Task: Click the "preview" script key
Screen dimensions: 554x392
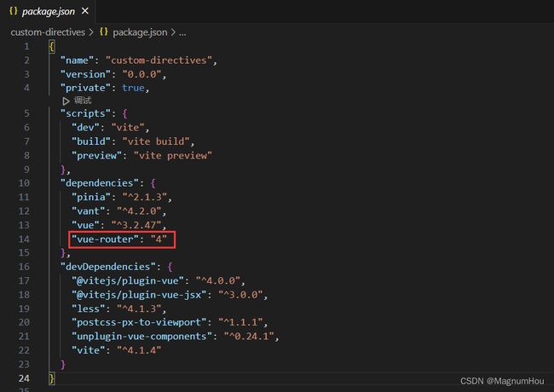Action: [x=97, y=156]
